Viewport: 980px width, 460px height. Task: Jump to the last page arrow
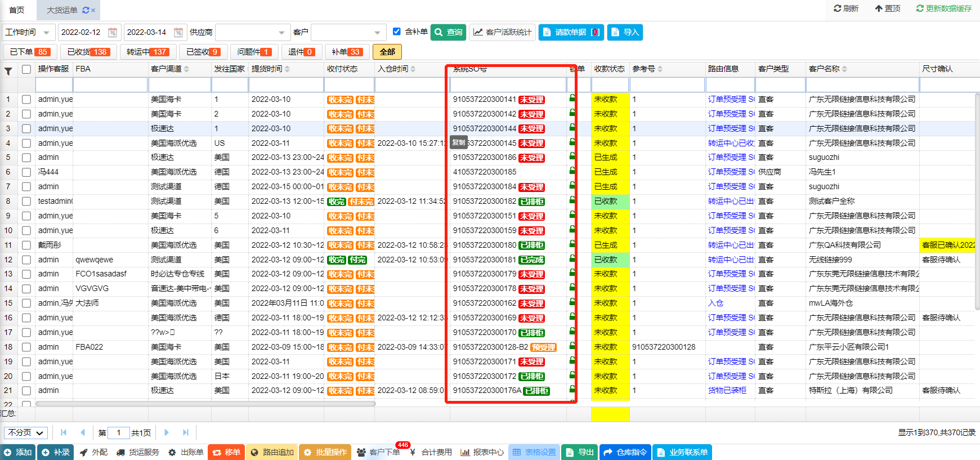pyautogui.click(x=185, y=432)
